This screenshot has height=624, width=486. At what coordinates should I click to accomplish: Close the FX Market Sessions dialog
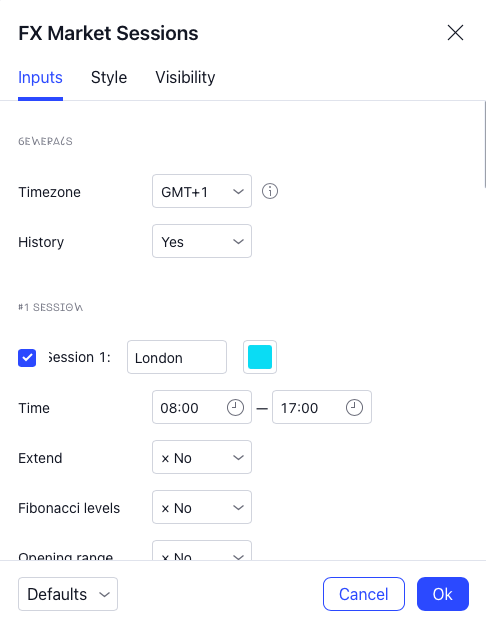click(x=455, y=33)
